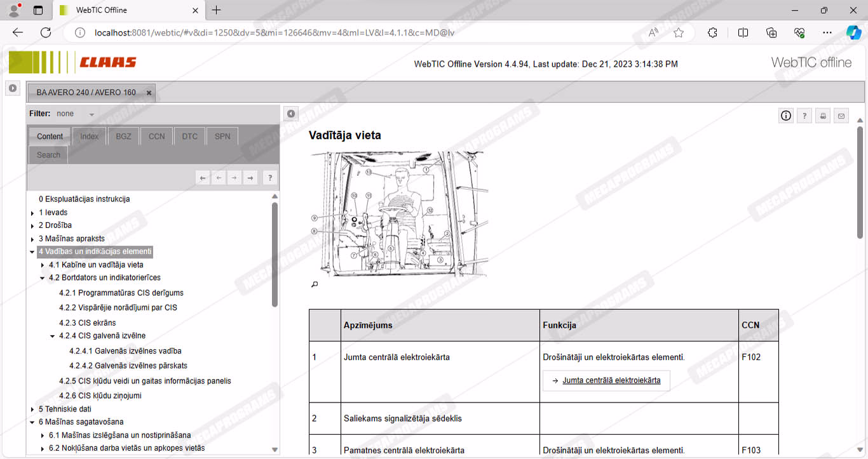Click the tree navigation help question button
This screenshot has width=868, height=459.
pos(269,178)
